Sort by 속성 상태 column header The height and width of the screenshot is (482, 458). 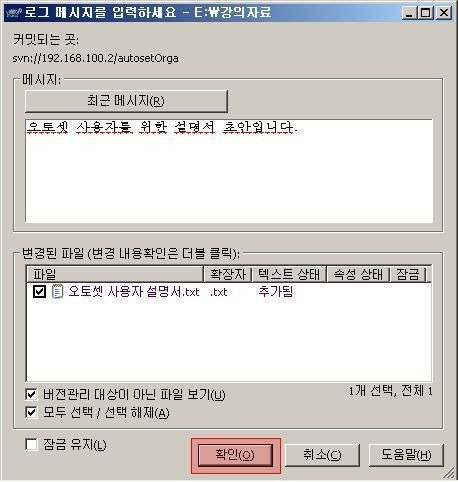coord(358,274)
